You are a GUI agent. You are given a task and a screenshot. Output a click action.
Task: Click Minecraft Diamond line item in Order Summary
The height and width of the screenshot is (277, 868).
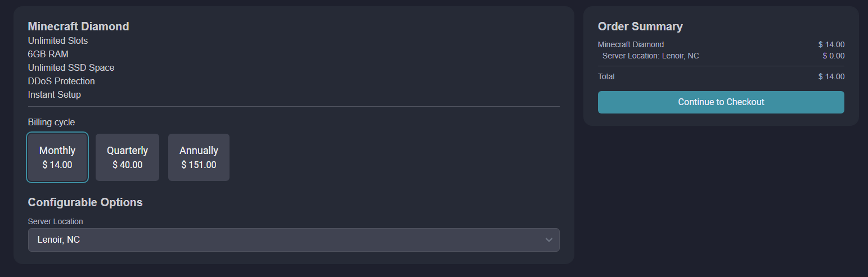click(631, 44)
